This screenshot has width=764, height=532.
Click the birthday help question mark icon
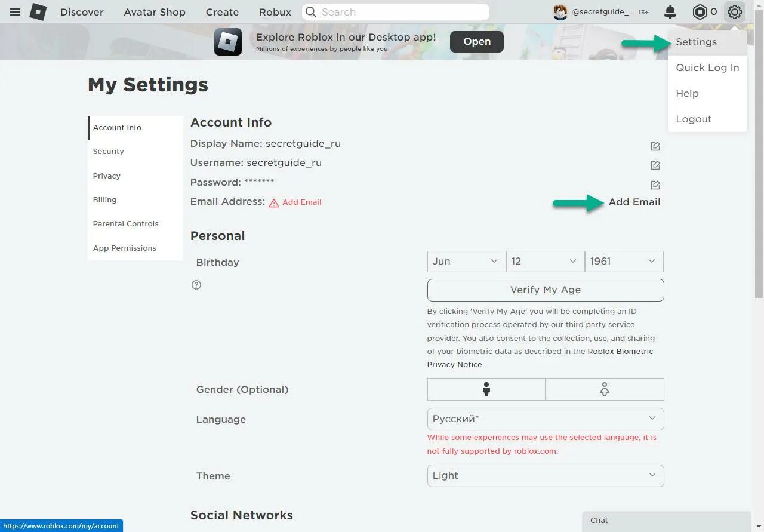[x=196, y=285]
